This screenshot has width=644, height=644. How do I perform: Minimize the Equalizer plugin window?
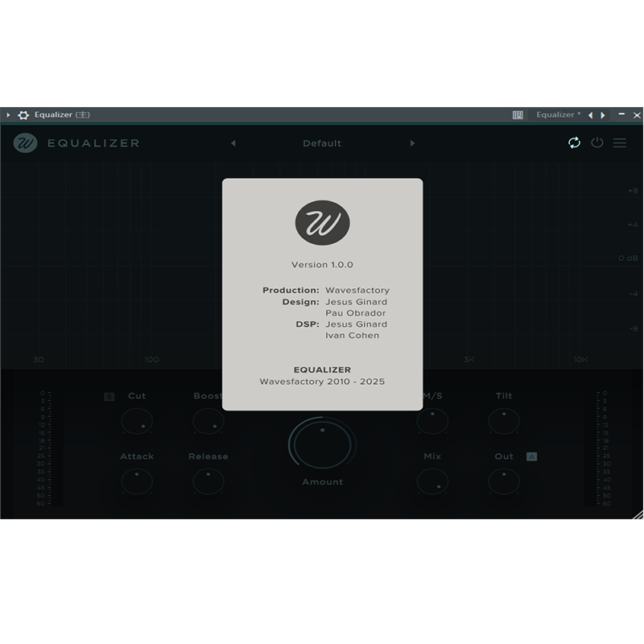click(621, 114)
